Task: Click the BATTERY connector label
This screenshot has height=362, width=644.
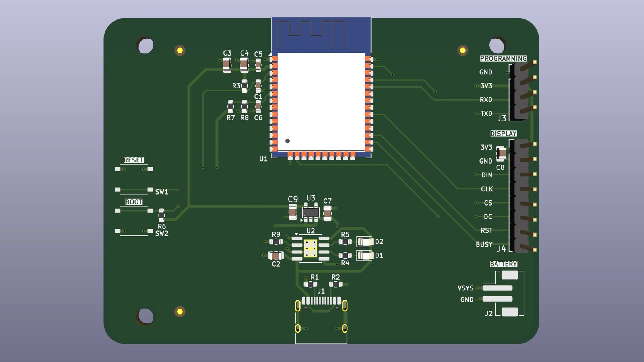Action: point(504,264)
